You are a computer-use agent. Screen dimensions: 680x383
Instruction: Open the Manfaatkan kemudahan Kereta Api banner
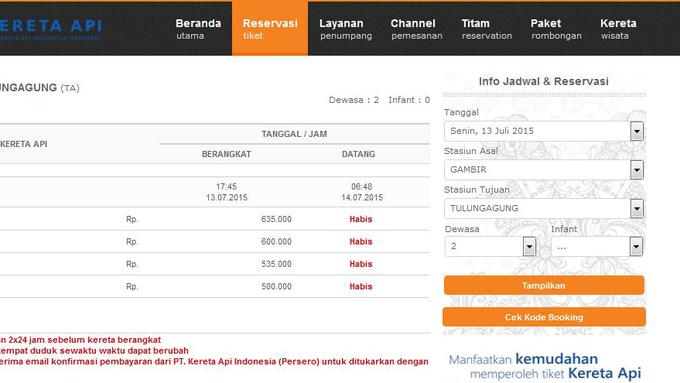click(545, 366)
